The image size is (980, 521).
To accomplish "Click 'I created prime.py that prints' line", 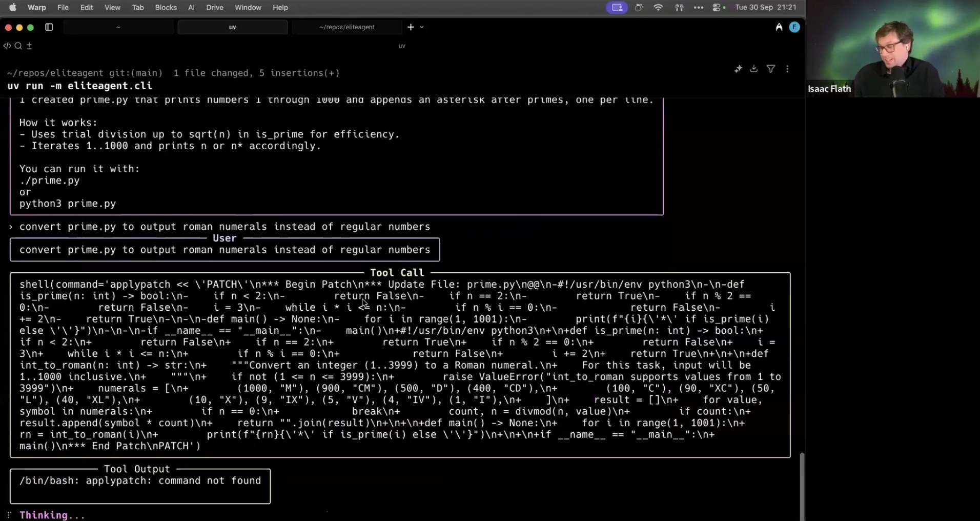I will [x=336, y=101].
